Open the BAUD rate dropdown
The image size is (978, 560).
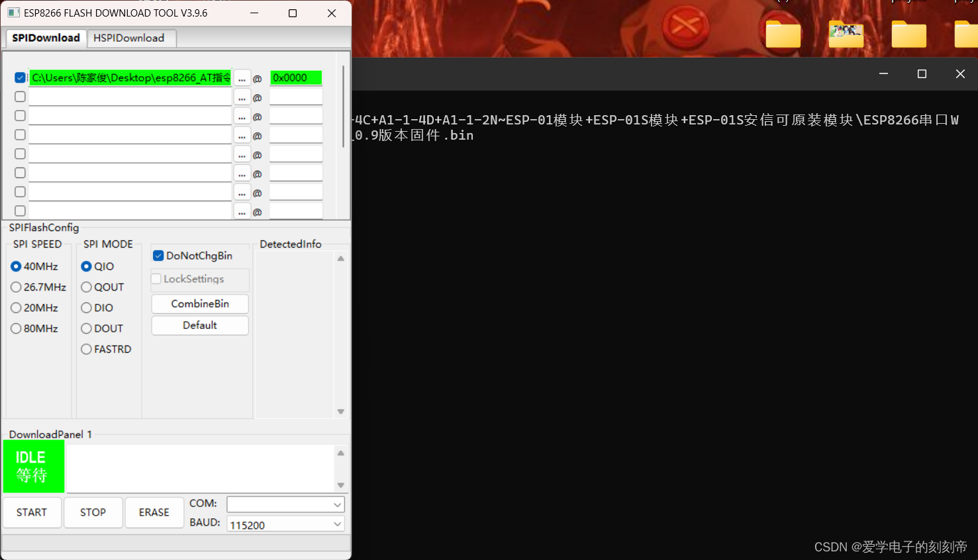285,524
